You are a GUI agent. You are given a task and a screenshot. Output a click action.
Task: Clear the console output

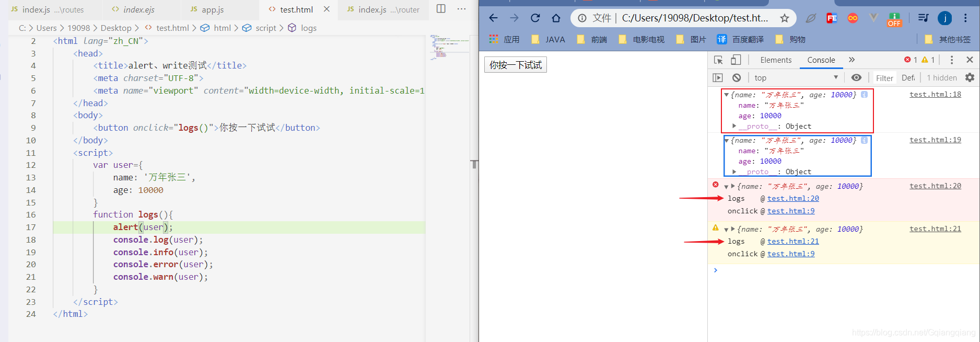point(737,77)
